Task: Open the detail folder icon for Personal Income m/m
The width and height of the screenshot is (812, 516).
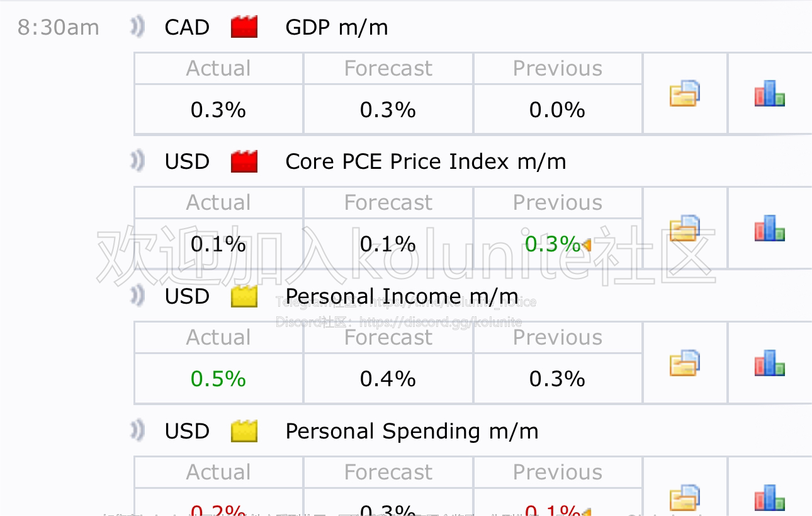Action: pyautogui.click(x=684, y=363)
